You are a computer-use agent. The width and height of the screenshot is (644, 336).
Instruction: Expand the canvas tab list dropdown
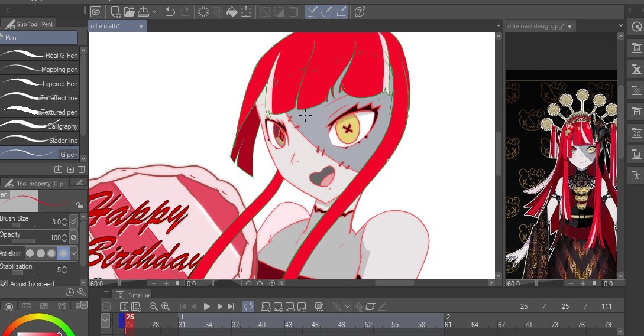[498, 25]
